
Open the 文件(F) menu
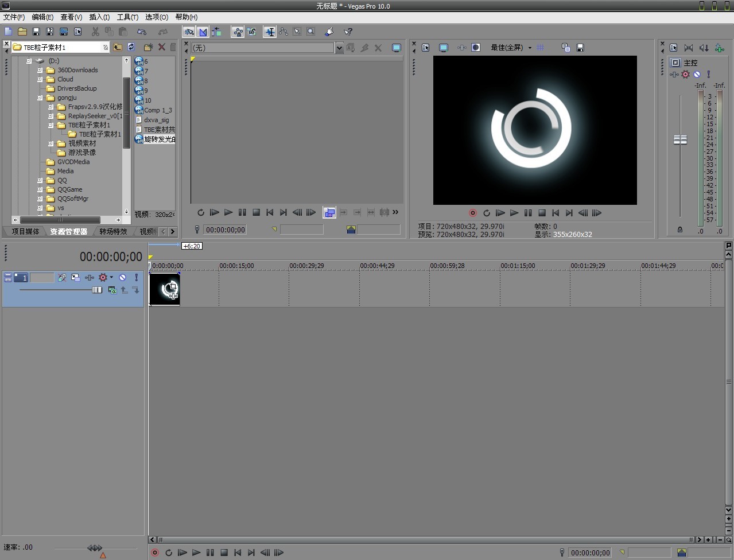[x=14, y=17]
